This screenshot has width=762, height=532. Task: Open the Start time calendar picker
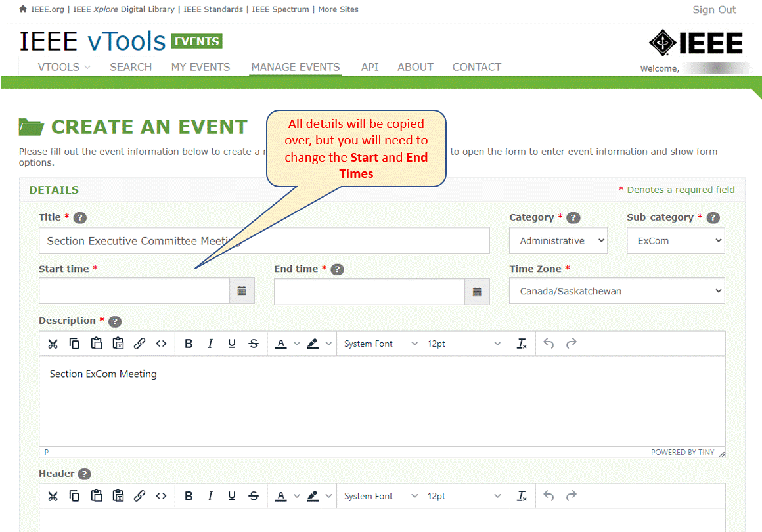[242, 291]
